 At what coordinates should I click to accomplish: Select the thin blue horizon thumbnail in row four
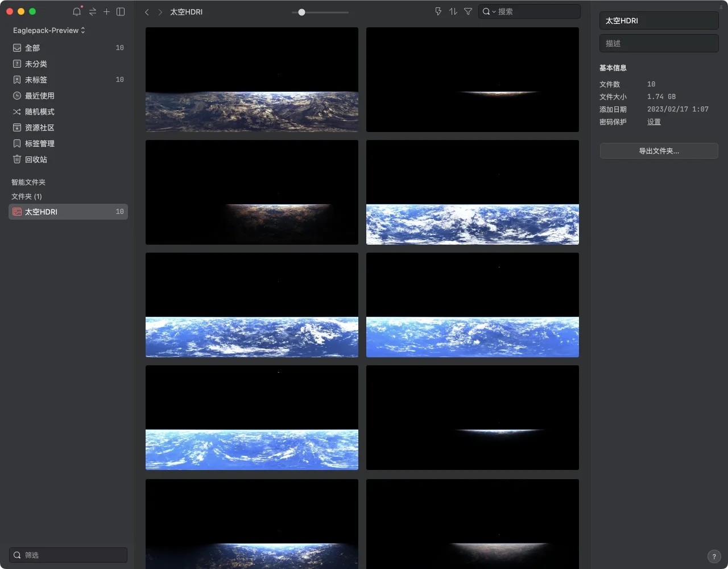pos(473,418)
